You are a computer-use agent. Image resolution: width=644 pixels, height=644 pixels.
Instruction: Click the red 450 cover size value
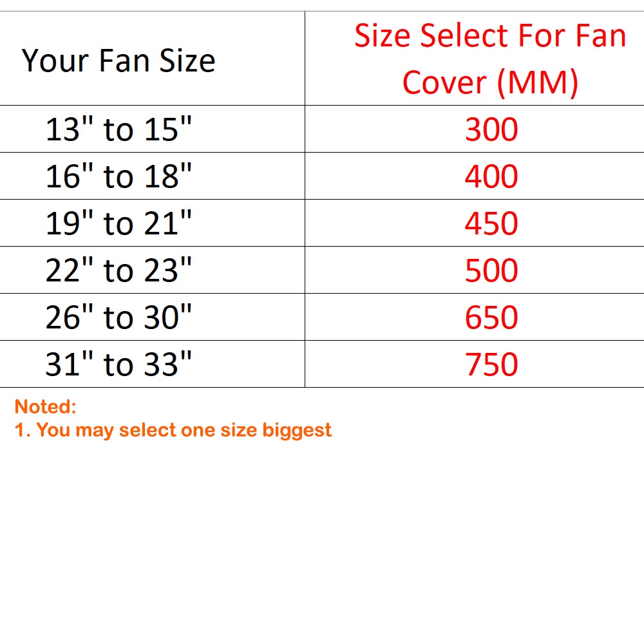(x=491, y=223)
